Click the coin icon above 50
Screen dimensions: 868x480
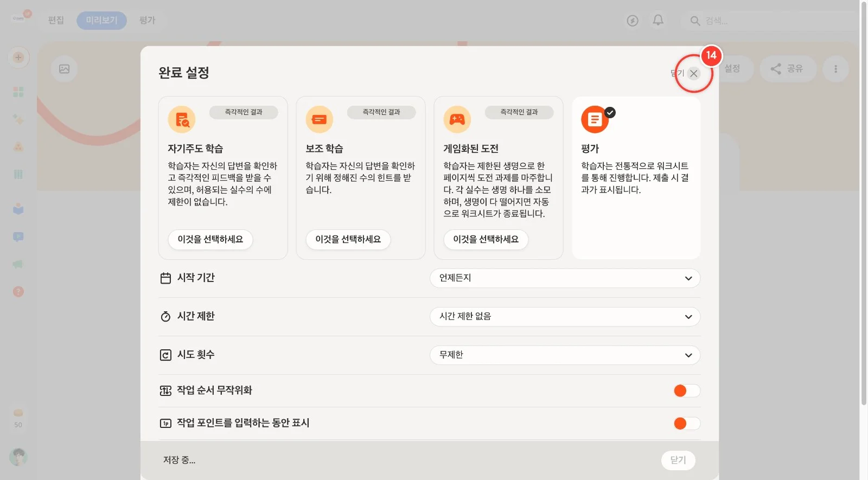click(x=18, y=413)
